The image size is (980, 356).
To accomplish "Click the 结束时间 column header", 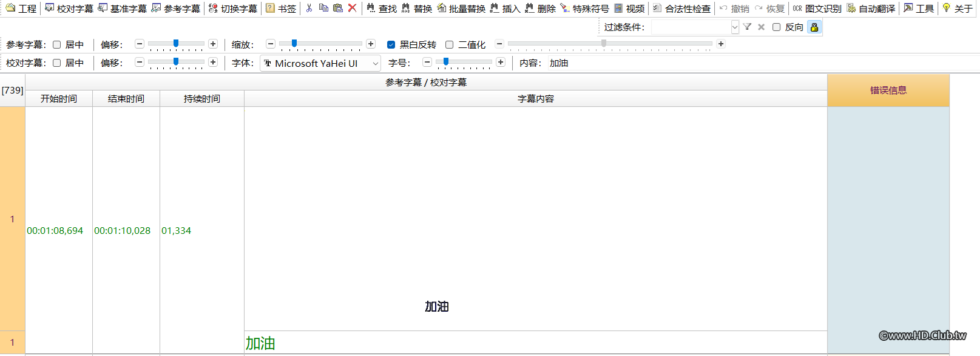I will click(126, 98).
